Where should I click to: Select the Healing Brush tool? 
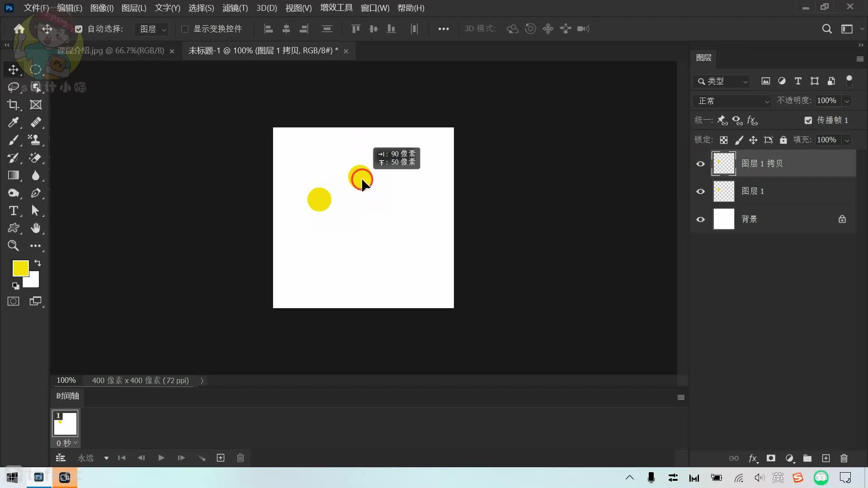(x=35, y=122)
